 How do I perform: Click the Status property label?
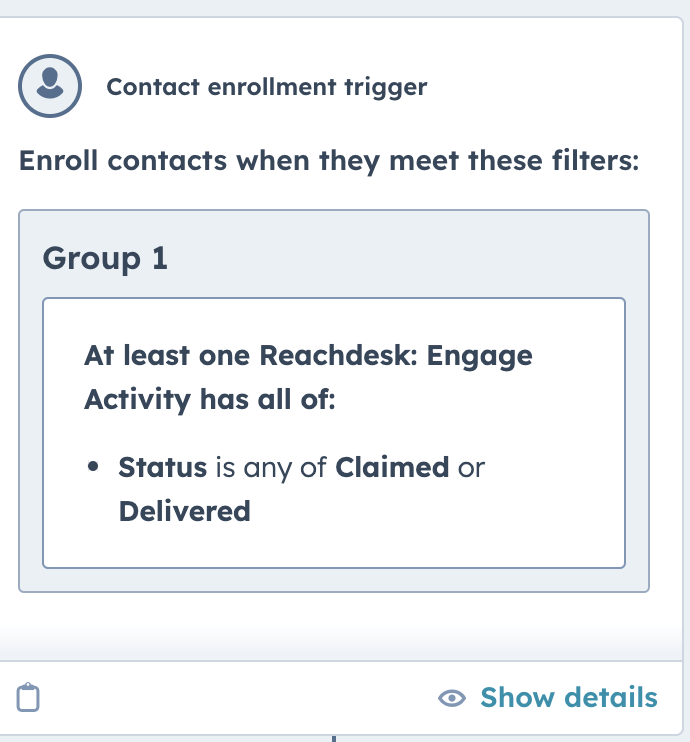coord(162,467)
